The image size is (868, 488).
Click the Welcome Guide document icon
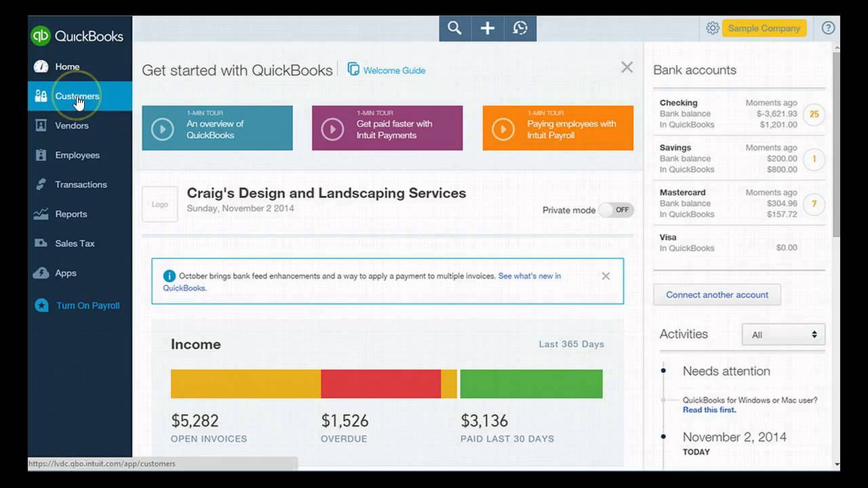tap(353, 69)
